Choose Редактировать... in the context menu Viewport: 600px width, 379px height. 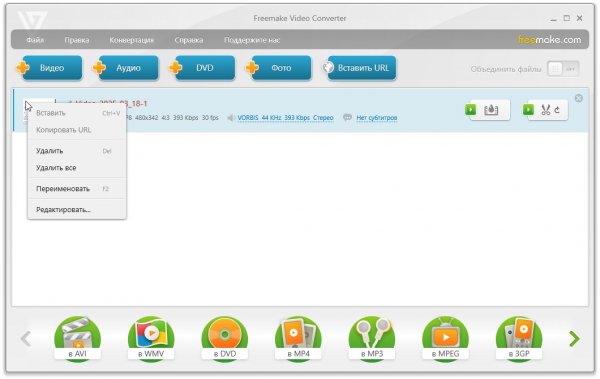(x=77, y=210)
